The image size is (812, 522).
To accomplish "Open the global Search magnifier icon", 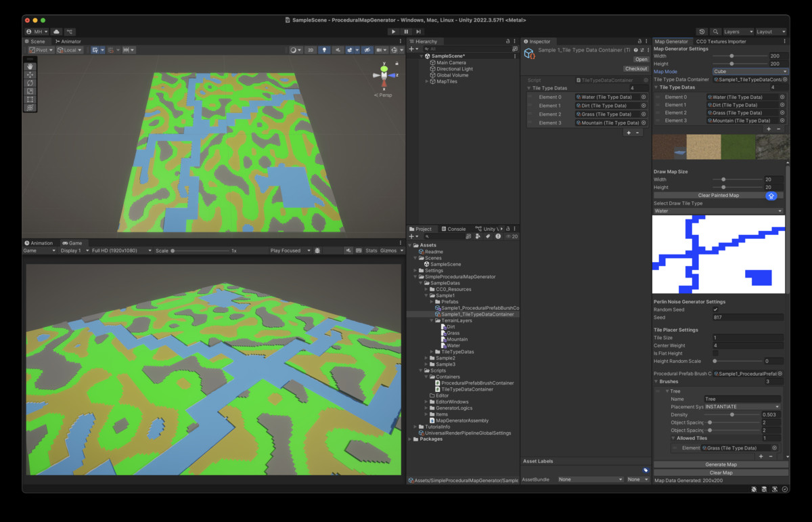I will pos(715,31).
